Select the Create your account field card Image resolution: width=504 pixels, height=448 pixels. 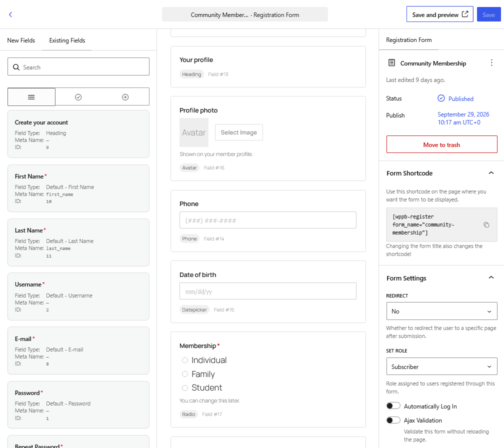(78, 134)
